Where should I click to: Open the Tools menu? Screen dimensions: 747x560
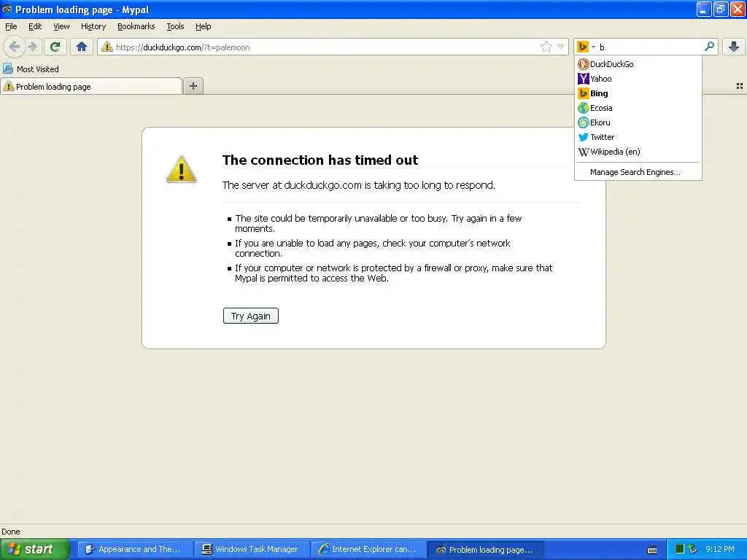175,26
